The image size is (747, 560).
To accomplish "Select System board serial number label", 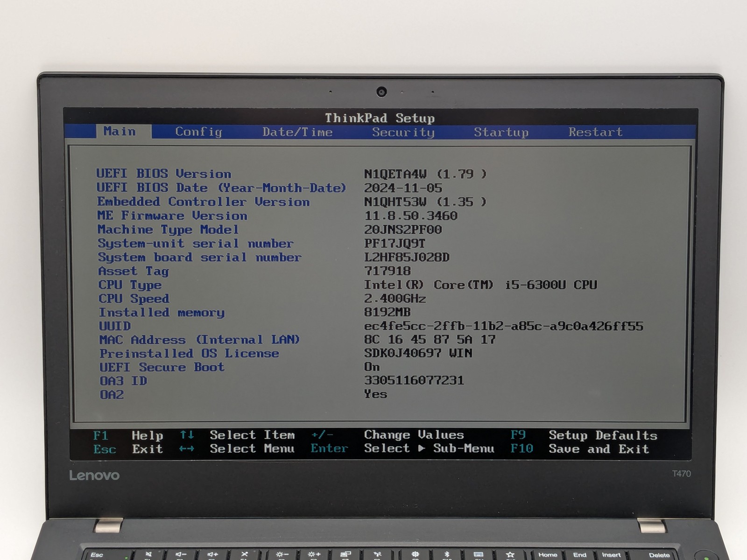I will coord(200,257).
